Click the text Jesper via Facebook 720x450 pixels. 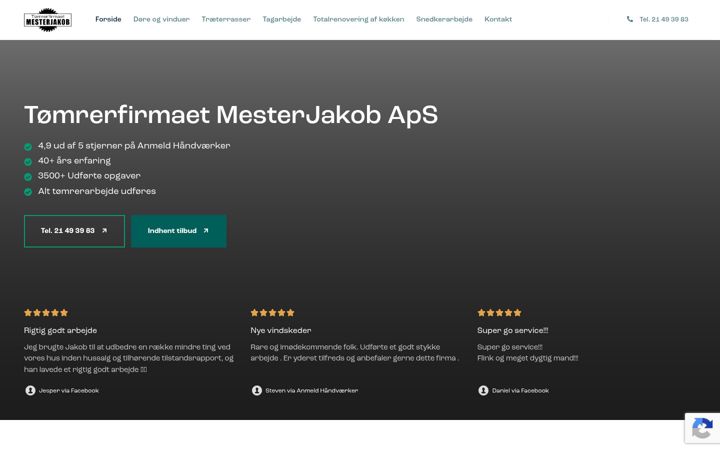69,391
